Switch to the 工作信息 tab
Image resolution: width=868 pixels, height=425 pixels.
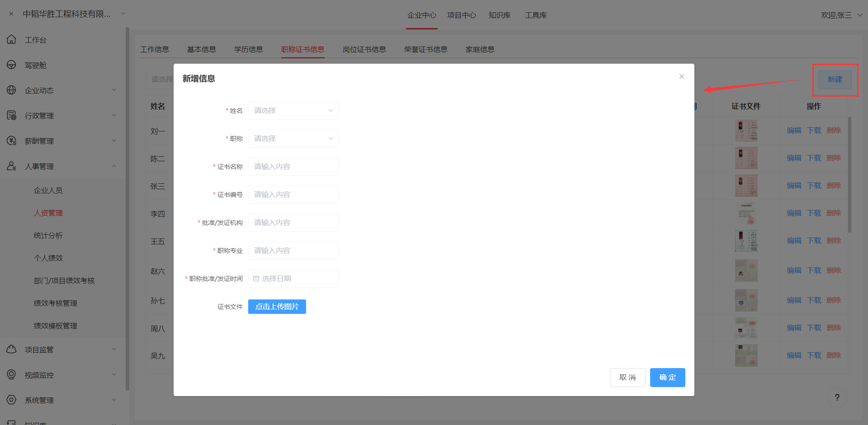155,49
